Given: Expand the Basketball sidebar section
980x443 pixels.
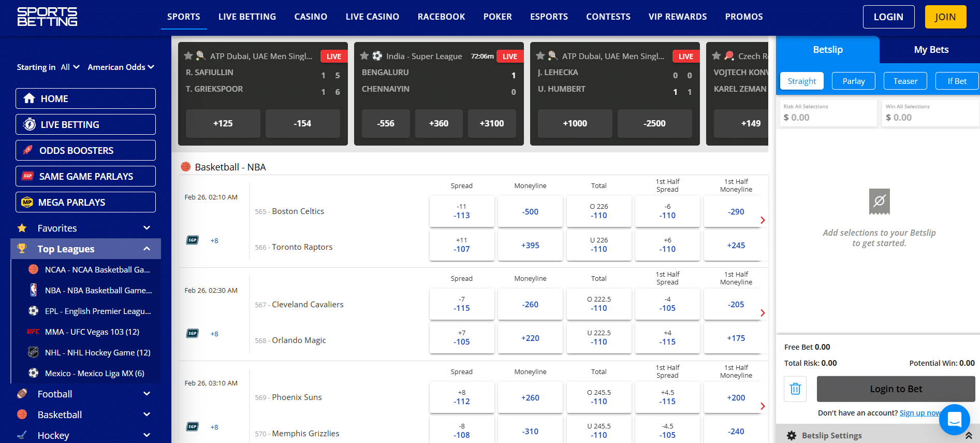Looking at the screenshot, I should (147, 415).
